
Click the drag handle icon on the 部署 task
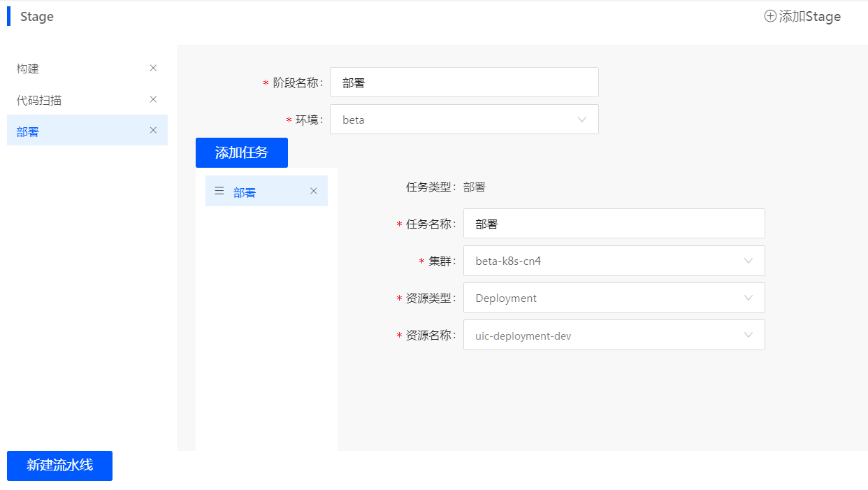(219, 190)
